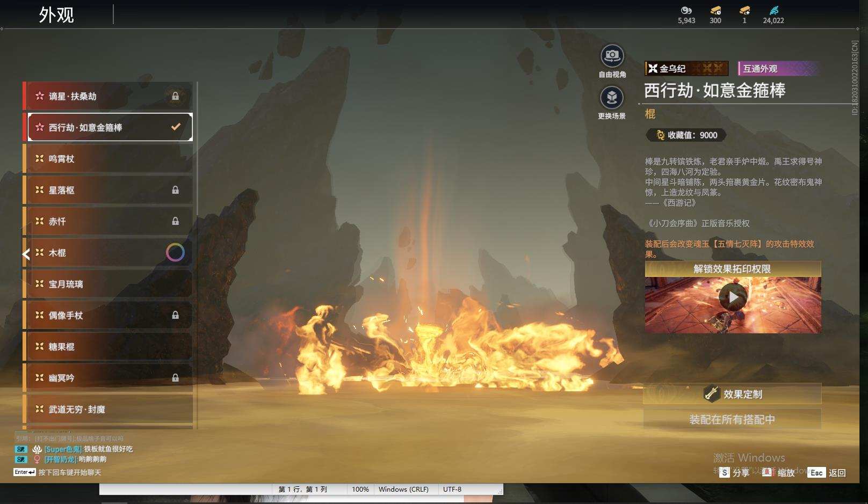
Task: Select the 宝月琉璃 skin
Action: (107, 283)
